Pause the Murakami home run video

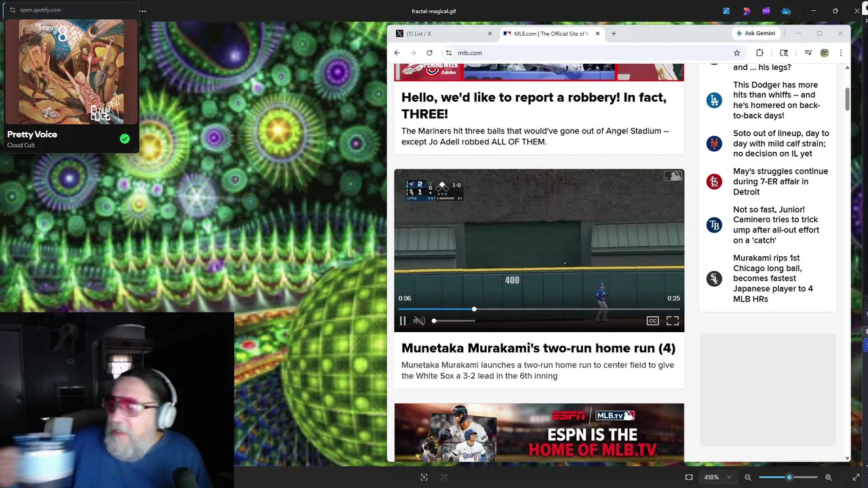[x=403, y=321]
